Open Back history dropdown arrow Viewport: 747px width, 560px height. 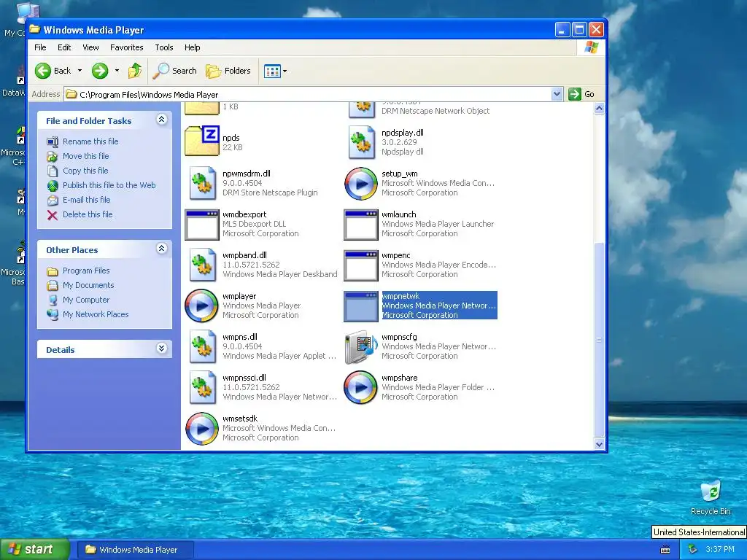point(80,71)
